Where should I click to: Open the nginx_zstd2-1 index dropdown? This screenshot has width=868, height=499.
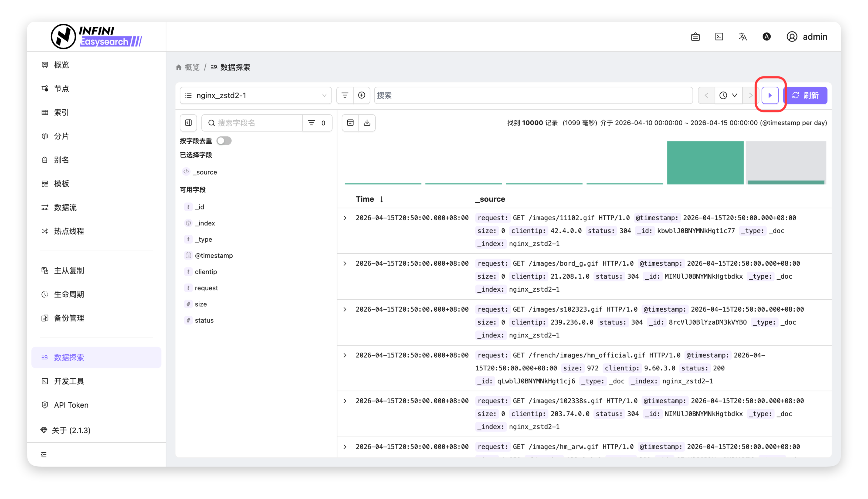point(256,95)
